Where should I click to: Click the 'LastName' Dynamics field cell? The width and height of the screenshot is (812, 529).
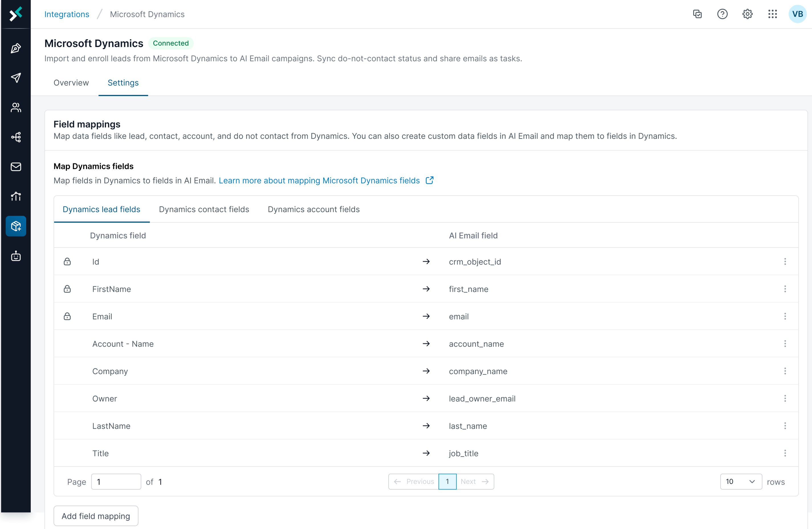point(111,426)
